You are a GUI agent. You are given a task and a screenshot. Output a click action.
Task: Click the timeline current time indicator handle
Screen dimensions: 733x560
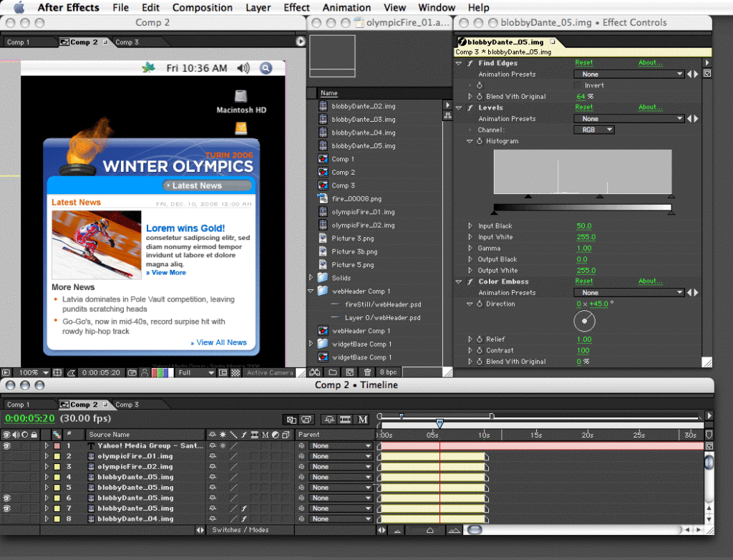[440, 423]
